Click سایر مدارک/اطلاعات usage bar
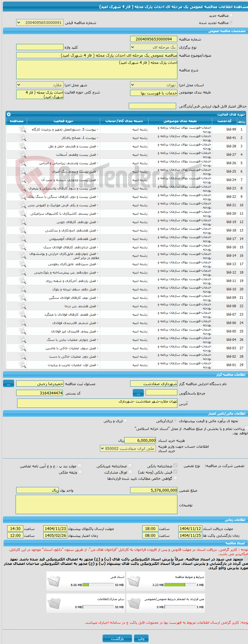 click(x=98, y=607)
